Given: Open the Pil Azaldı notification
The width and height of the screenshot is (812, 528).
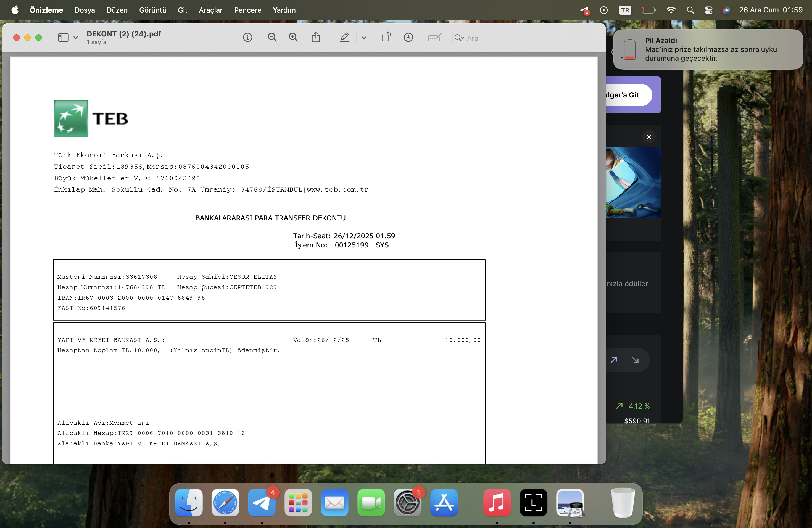Looking at the screenshot, I should (708, 49).
